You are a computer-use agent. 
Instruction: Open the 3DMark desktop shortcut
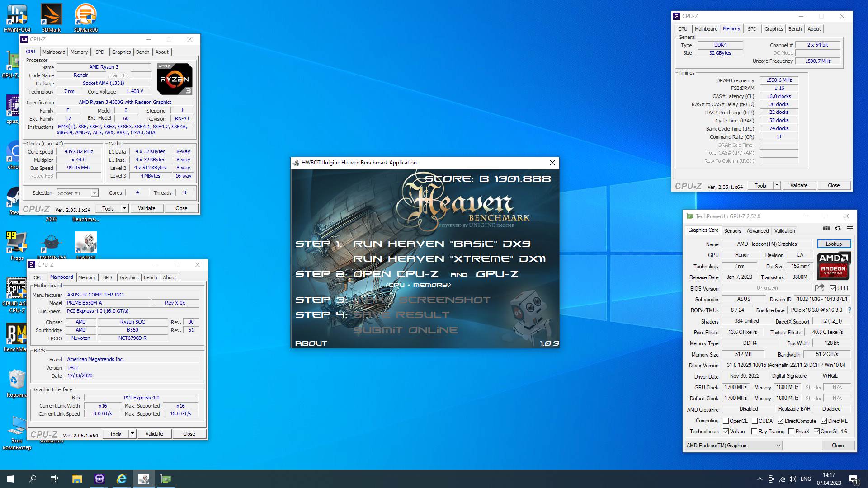pyautogui.click(x=51, y=18)
